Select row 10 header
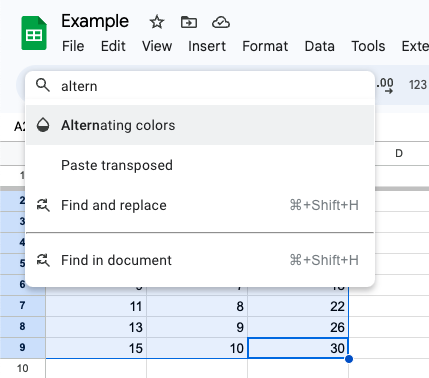 coord(22,368)
